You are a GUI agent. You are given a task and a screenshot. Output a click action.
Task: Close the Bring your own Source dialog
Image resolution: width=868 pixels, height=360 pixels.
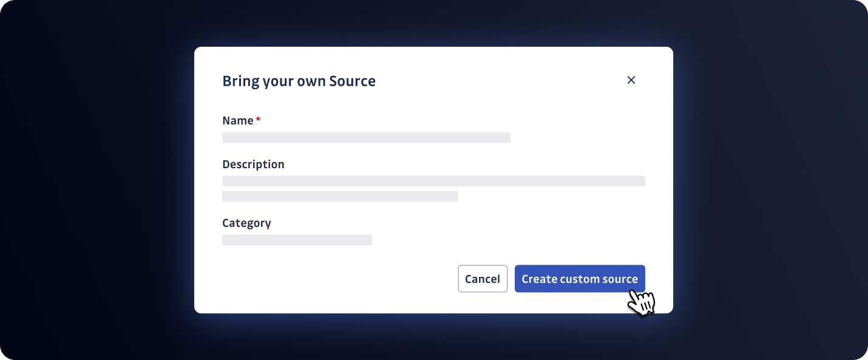point(631,80)
